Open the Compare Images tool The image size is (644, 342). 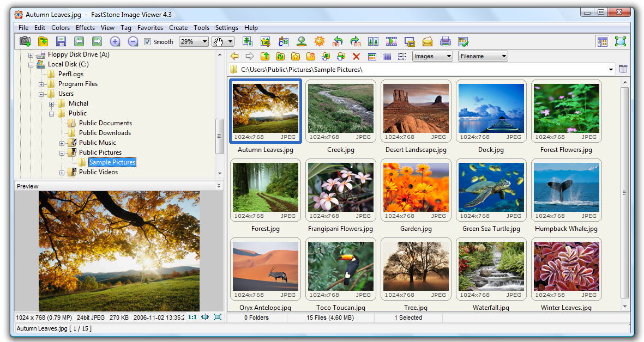[373, 41]
